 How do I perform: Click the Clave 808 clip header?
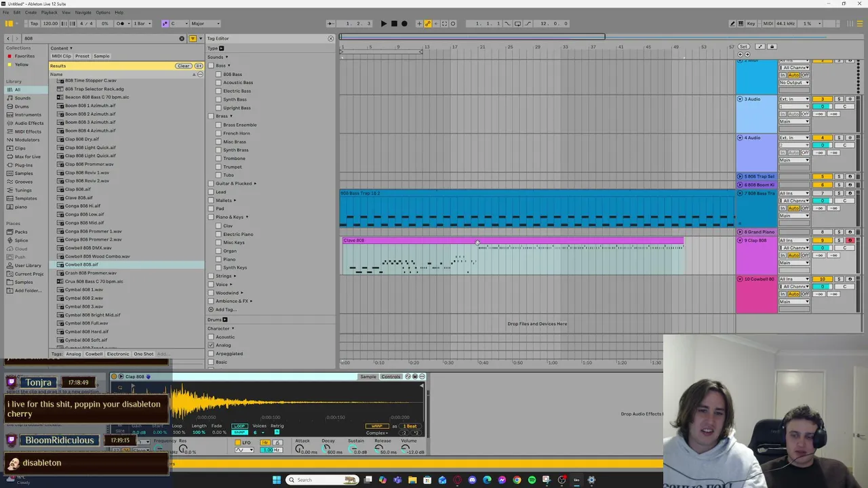[x=513, y=241]
